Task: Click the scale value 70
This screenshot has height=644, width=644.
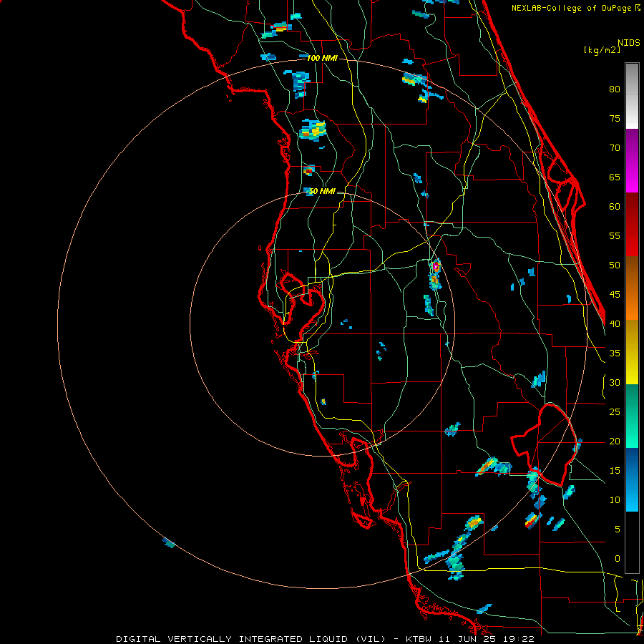Action: (x=615, y=148)
